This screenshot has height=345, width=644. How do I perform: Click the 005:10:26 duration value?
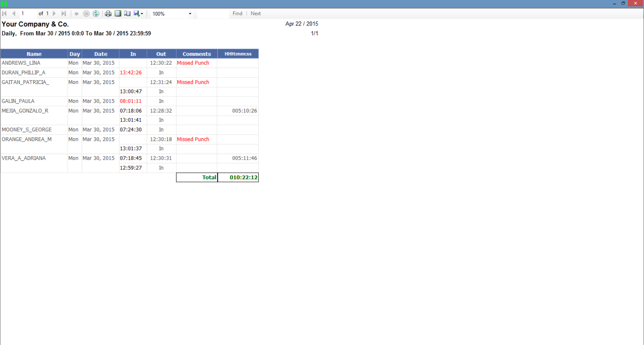tap(245, 111)
